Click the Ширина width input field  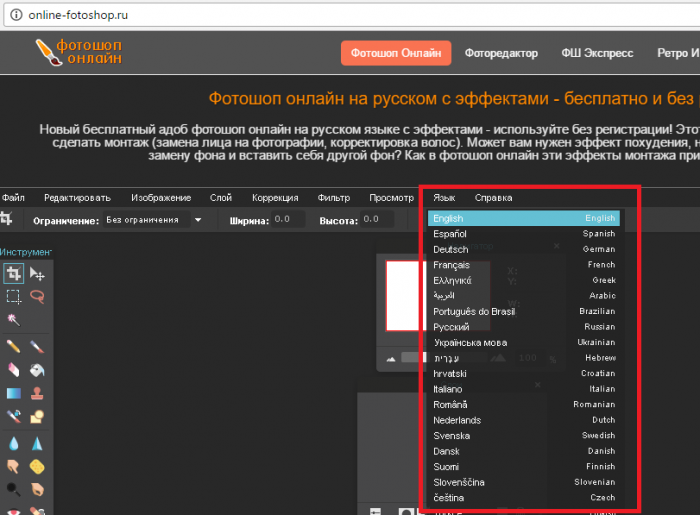point(288,219)
